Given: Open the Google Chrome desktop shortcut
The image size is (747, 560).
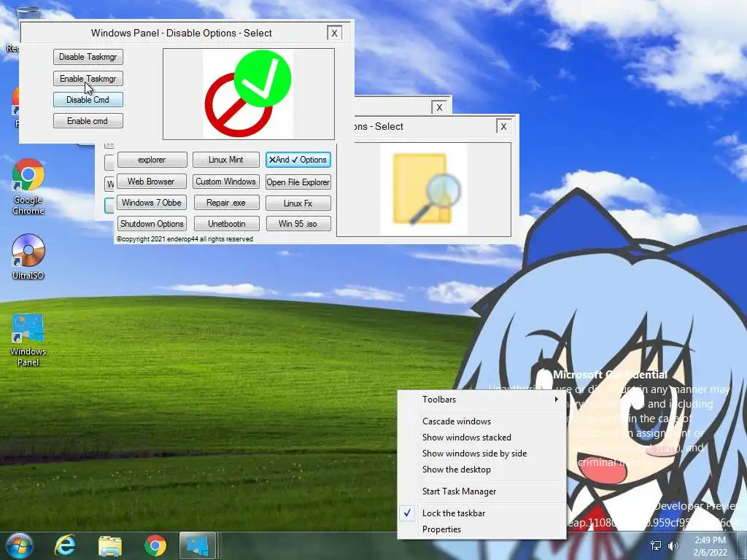Looking at the screenshot, I should tap(28, 187).
